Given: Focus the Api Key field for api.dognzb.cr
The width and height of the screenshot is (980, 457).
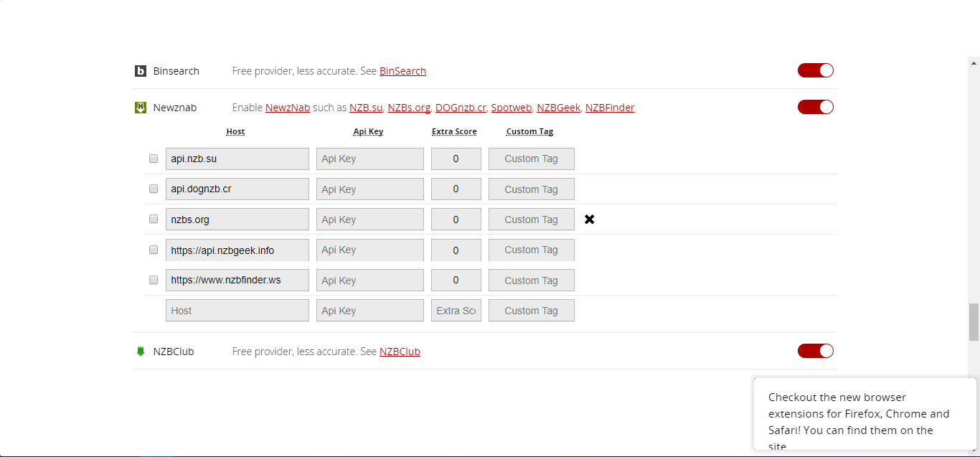Looking at the screenshot, I should (x=370, y=189).
